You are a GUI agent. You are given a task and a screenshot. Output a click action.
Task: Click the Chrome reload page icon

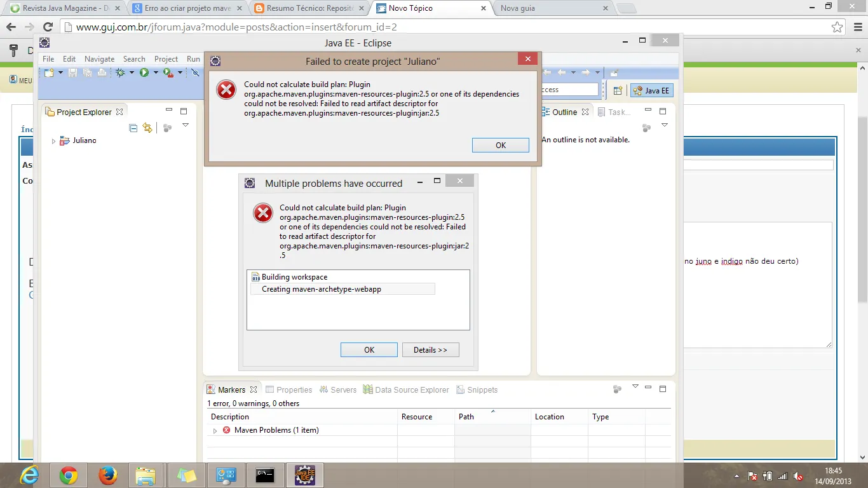48,27
